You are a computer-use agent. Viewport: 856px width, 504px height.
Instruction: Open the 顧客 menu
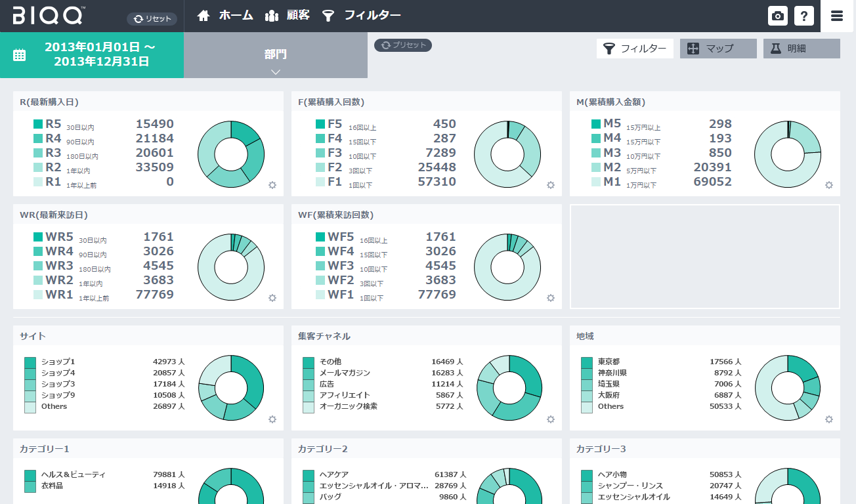[x=298, y=15]
